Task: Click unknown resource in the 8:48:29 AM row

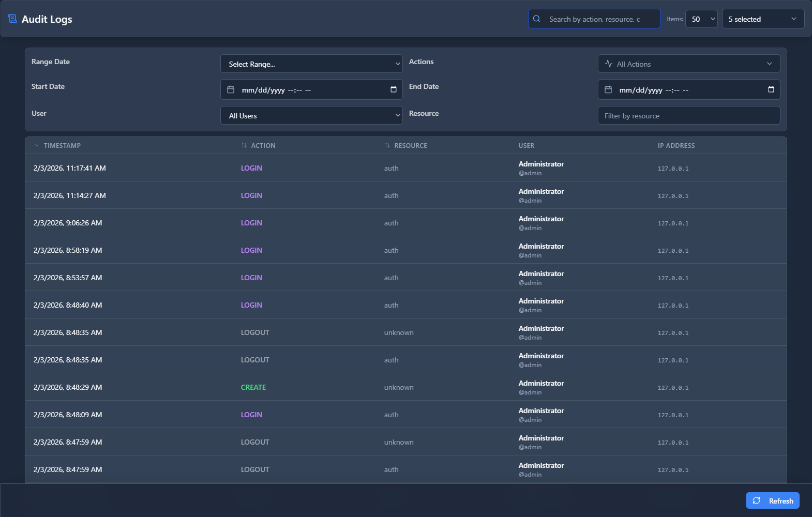Action: tap(399, 387)
